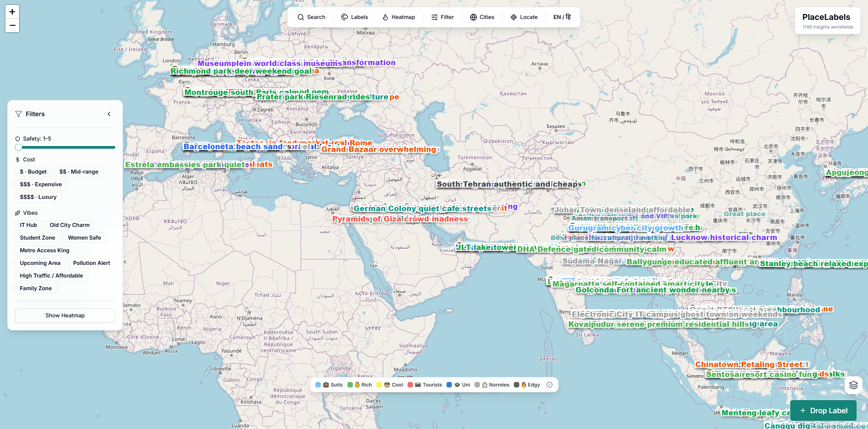Image resolution: width=868 pixels, height=429 pixels.
Task: Toggle the Pollution Alert vibe
Action: tap(91, 263)
